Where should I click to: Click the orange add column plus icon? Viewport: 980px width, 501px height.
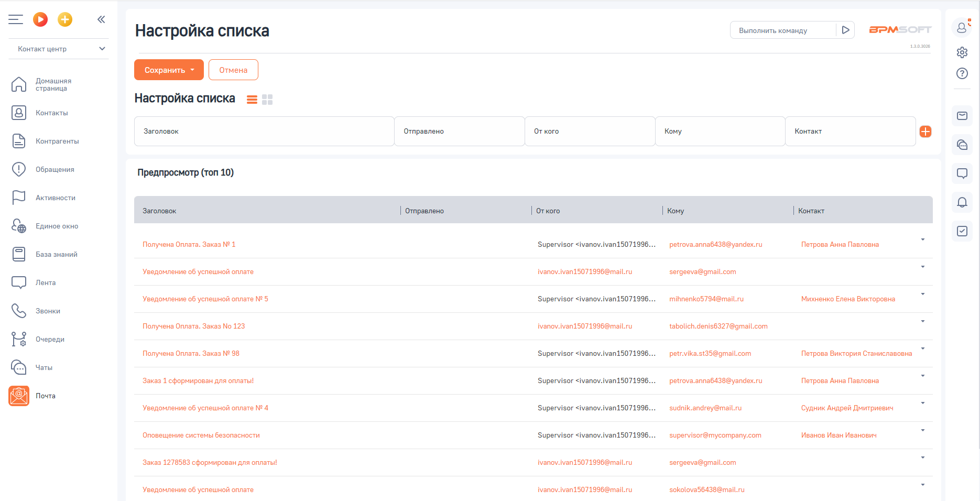tap(925, 132)
